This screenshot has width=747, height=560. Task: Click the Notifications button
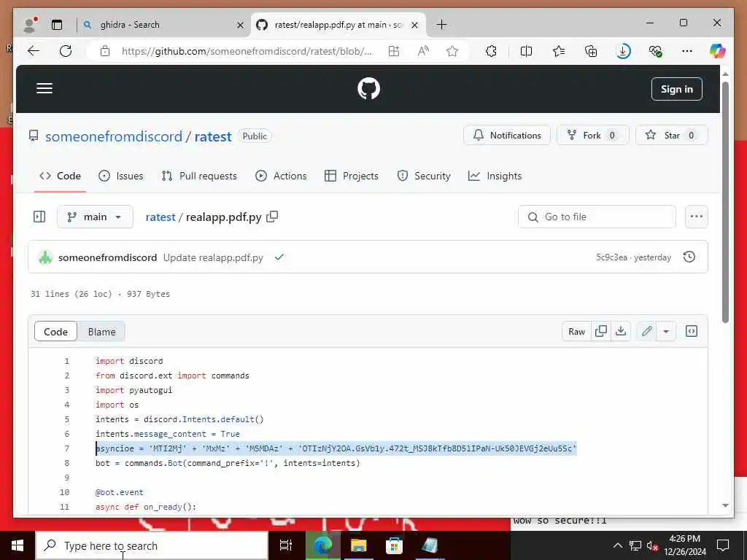(x=507, y=135)
